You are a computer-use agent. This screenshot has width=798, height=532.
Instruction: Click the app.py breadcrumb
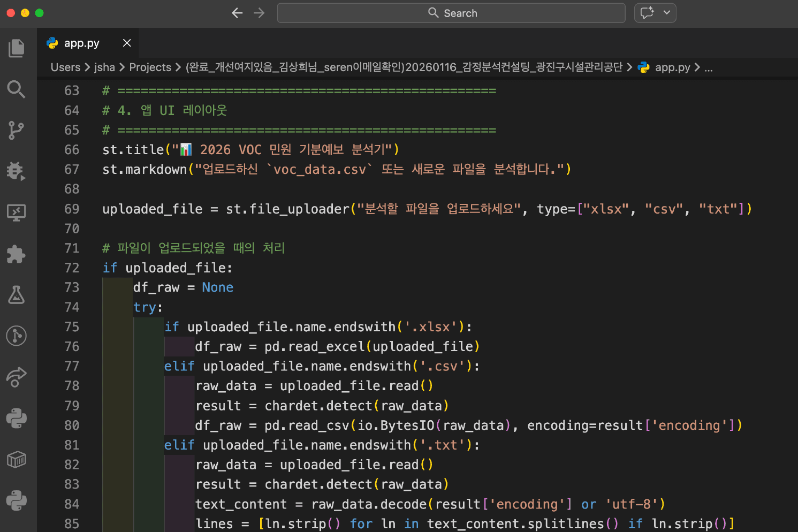coord(672,67)
